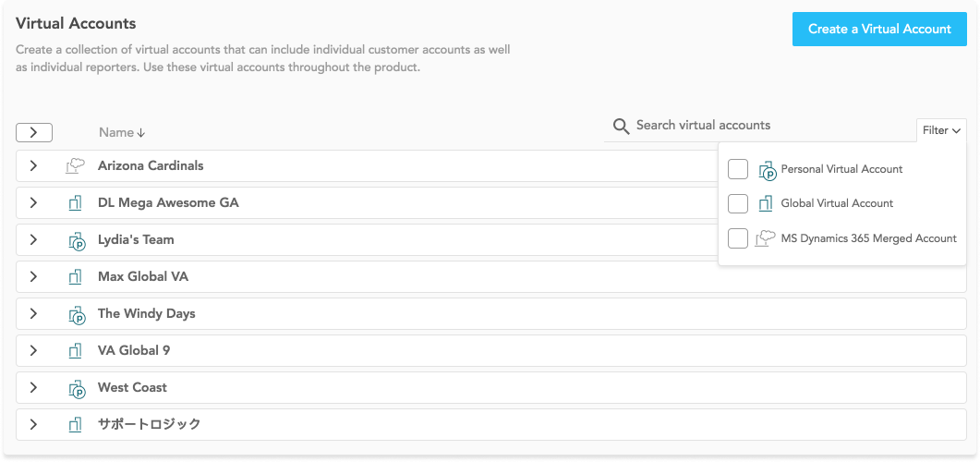Viewport: 980px width, 462px height.
Task: Open the Filter dropdown
Action: coord(941,130)
